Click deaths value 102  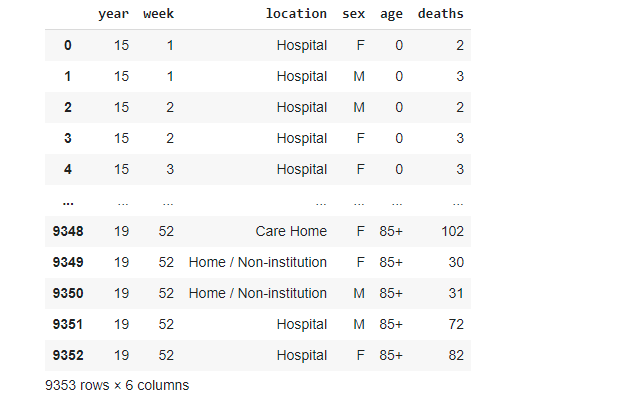tap(452, 231)
